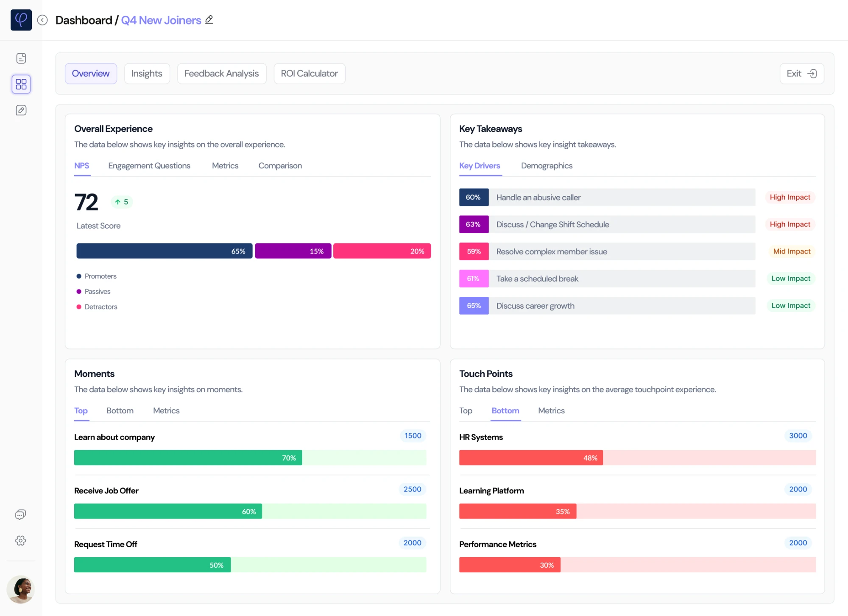Open the document icon in the sidebar

[21, 58]
